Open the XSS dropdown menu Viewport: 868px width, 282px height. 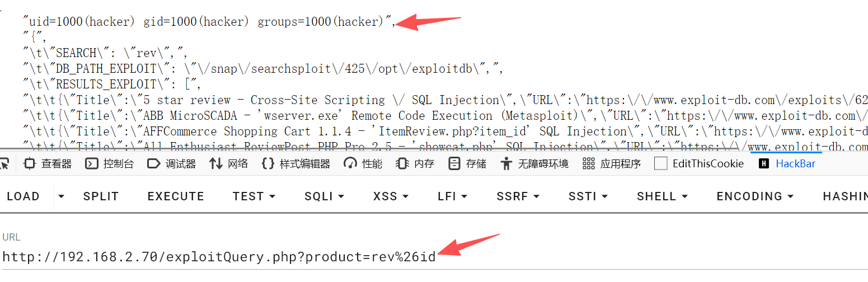(391, 196)
